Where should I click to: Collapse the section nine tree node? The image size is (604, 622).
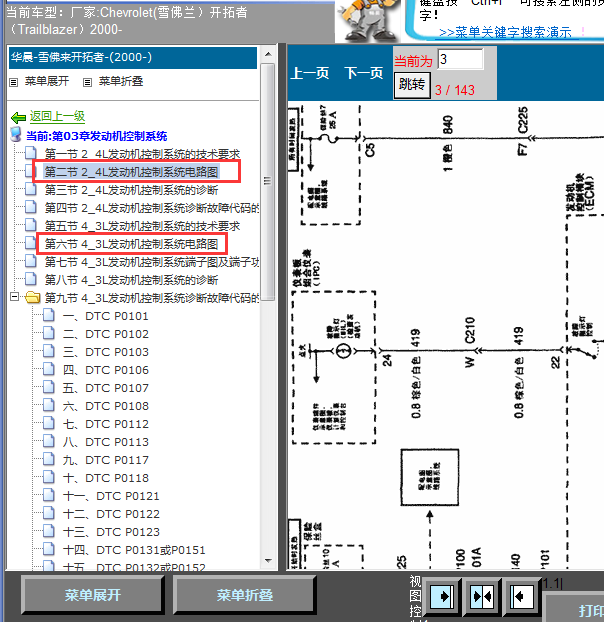click(x=14, y=297)
